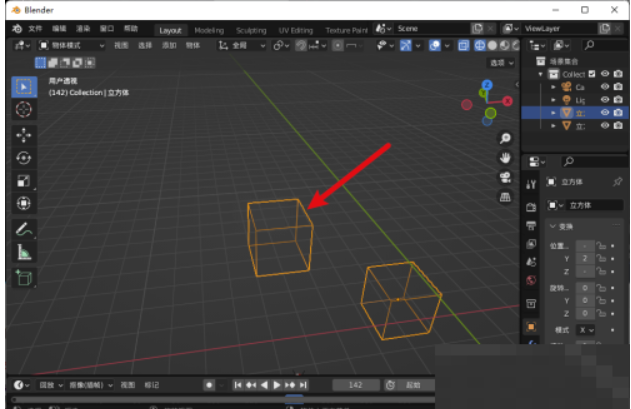Select the Measure tool
The width and height of the screenshot is (631, 409).
(24, 252)
